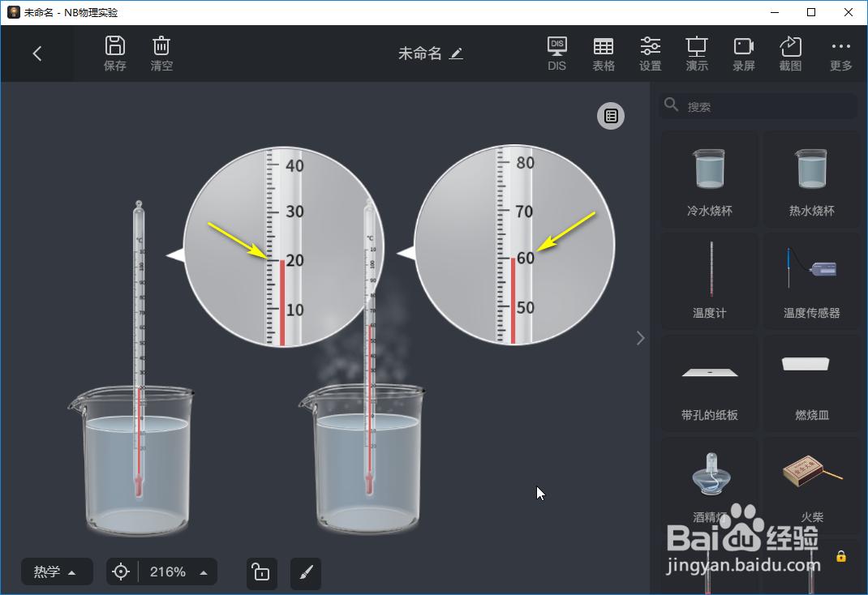This screenshot has height=595, width=868.
Task: Edit the title via the pencil icon
Action: [x=456, y=54]
